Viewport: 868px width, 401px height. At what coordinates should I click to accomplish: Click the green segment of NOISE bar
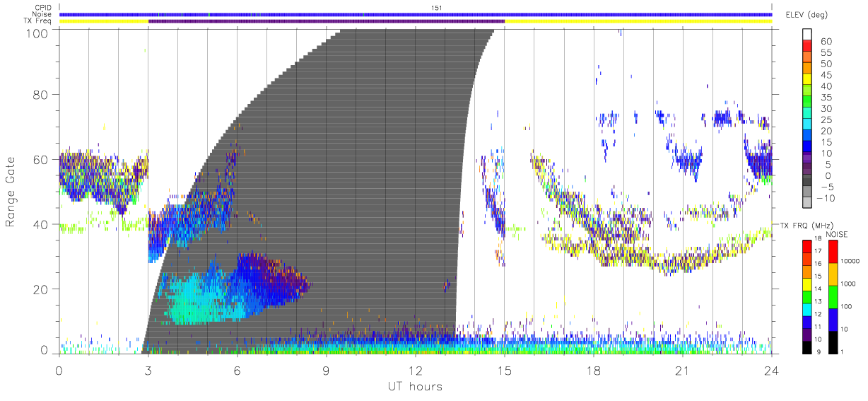(832, 297)
